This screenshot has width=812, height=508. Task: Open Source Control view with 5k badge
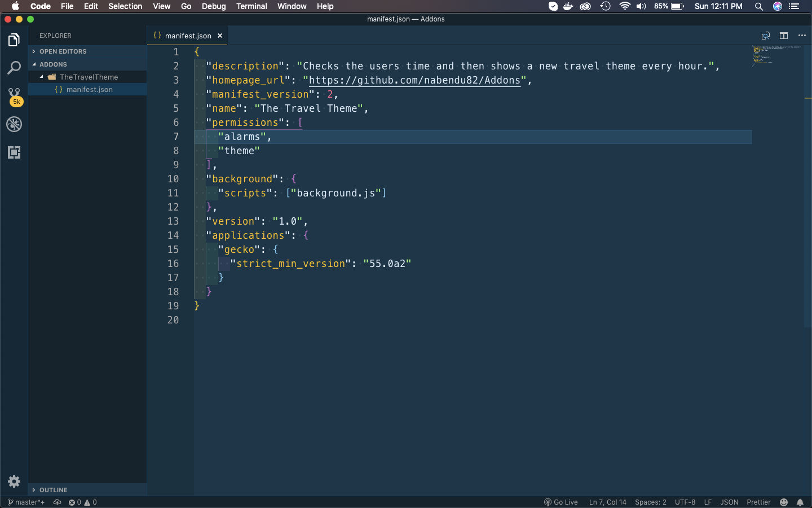click(x=14, y=97)
